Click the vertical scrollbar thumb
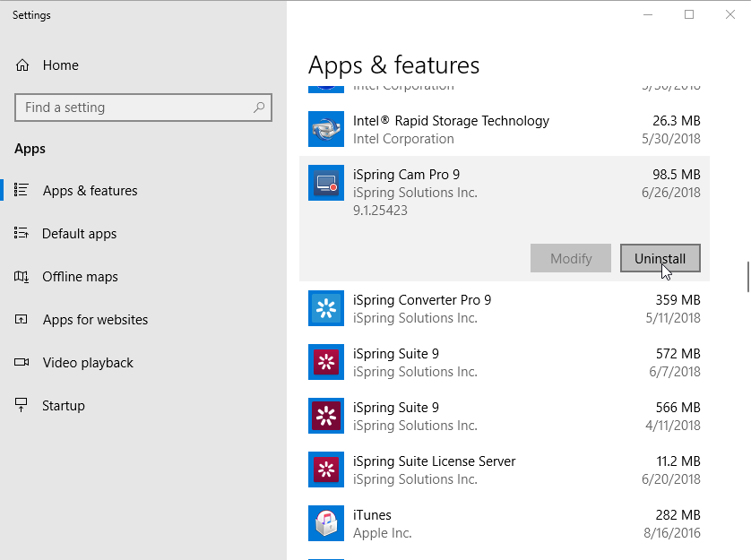 747,277
